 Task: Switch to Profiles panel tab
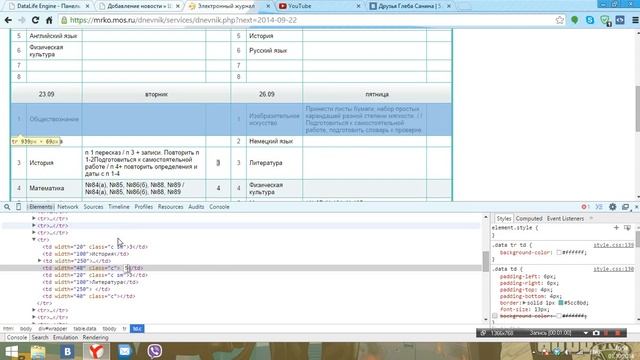tap(144, 207)
